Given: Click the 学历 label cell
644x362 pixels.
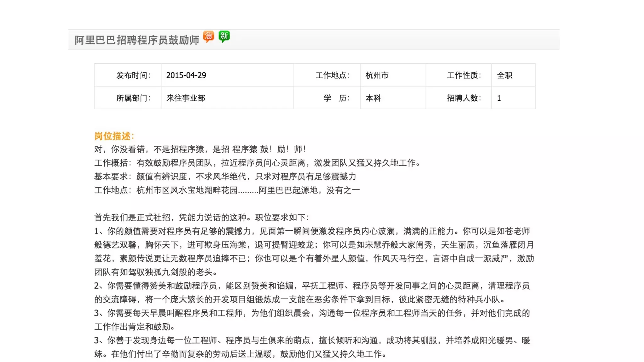Looking at the screenshot, I should tap(336, 98).
